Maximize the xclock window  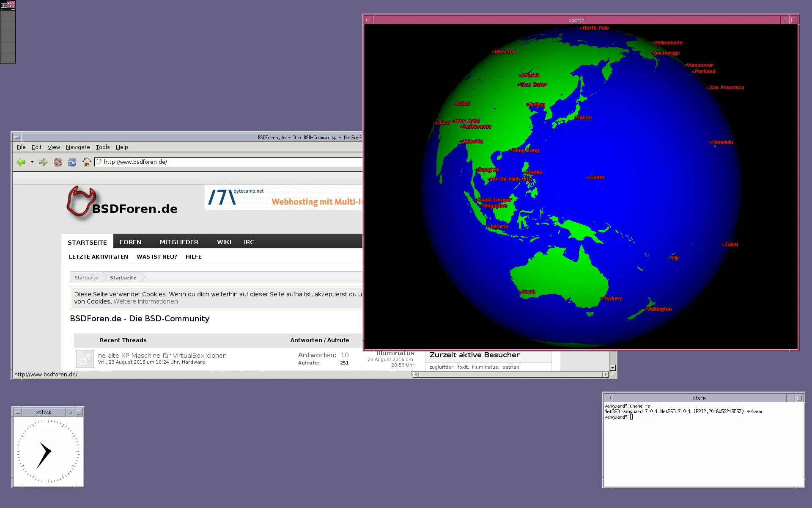coord(79,412)
